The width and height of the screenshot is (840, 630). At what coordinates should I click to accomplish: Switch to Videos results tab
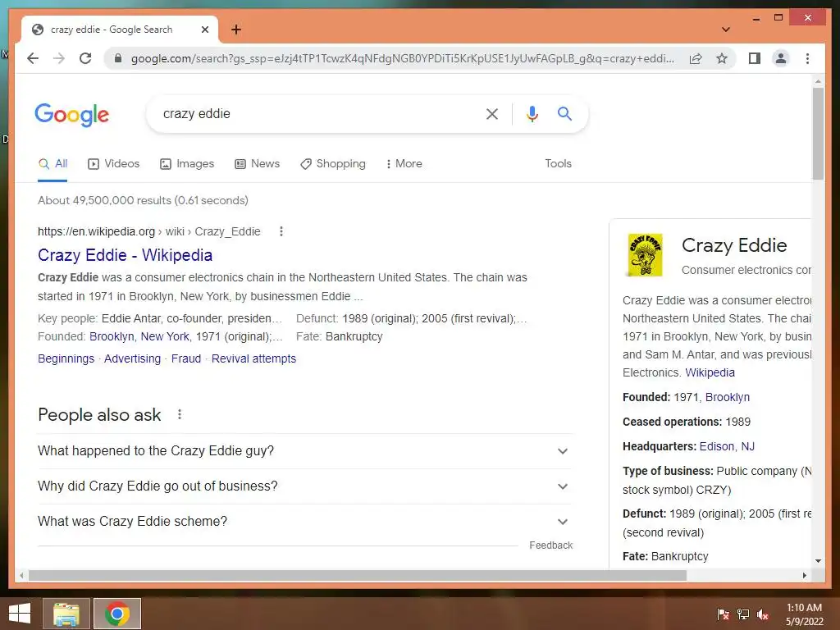tap(113, 164)
